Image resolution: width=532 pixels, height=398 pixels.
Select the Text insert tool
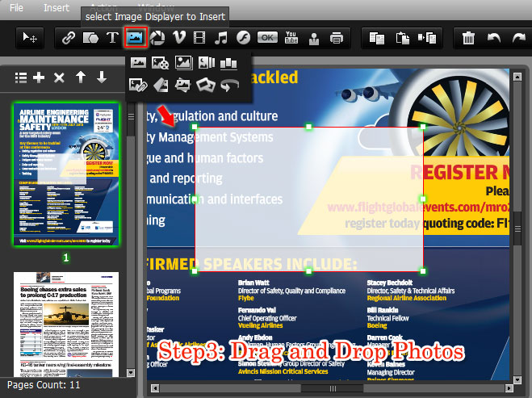pyautogui.click(x=113, y=38)
